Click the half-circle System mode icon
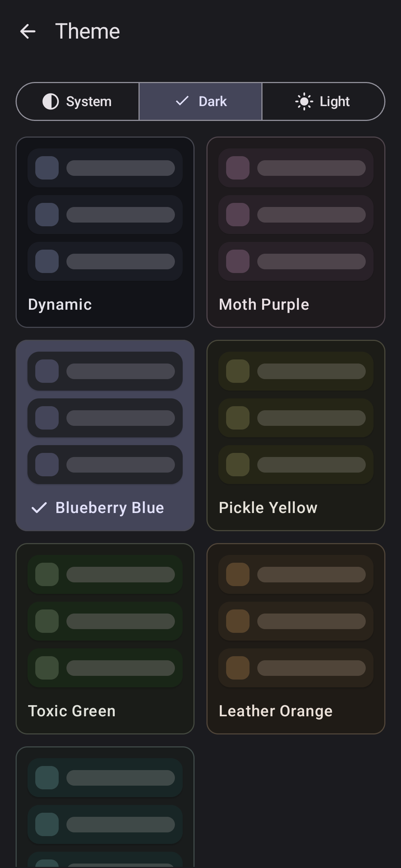Screen dimensions: 401x868 point(50,102)
